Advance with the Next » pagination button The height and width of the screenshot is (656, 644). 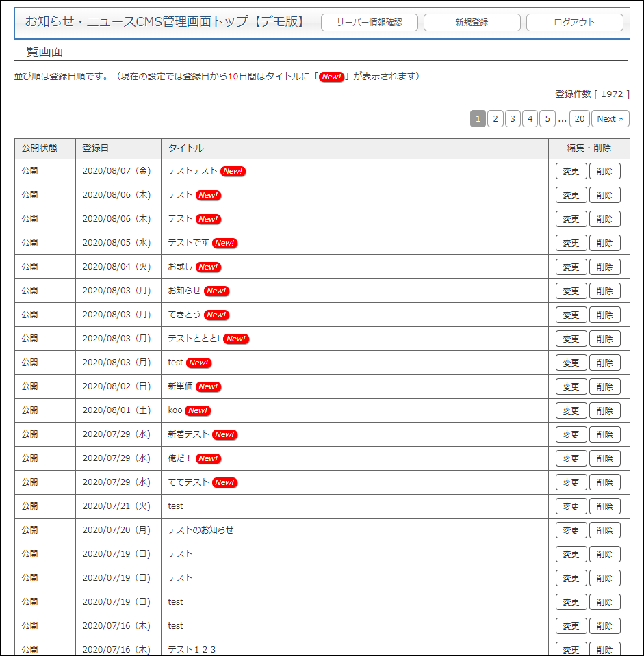[x=610, y=118]
